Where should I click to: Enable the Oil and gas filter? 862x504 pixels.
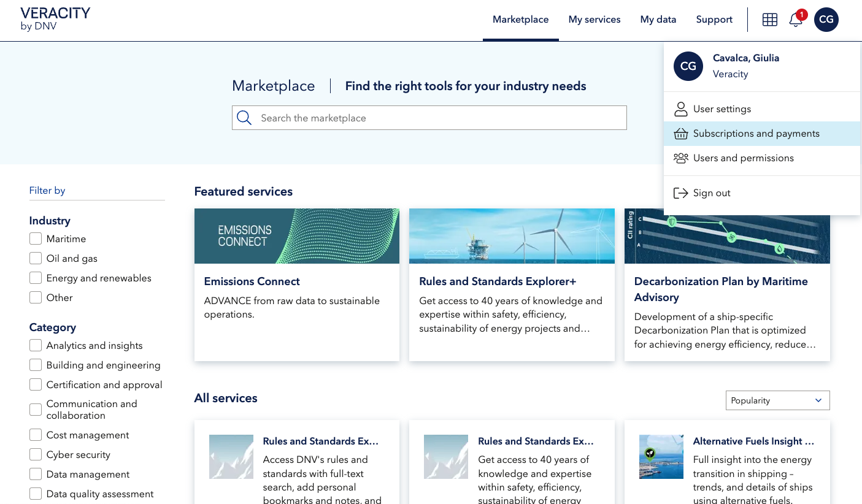(36, 259)
